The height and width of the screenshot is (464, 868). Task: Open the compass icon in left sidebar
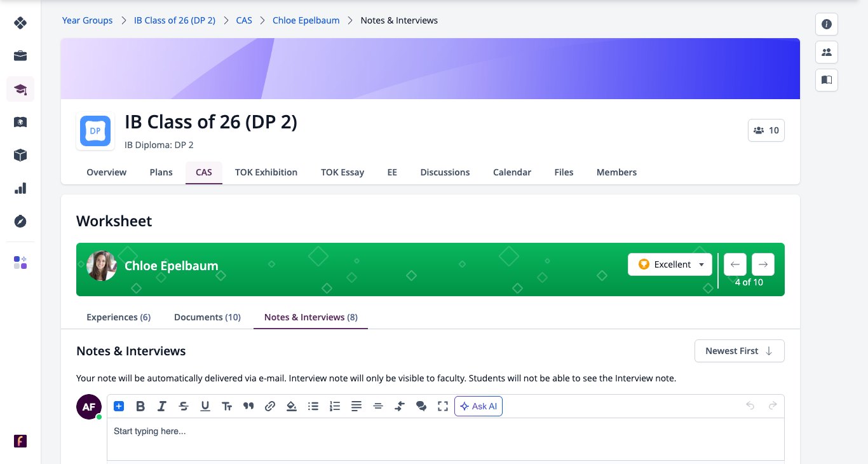tap(20, 221)
